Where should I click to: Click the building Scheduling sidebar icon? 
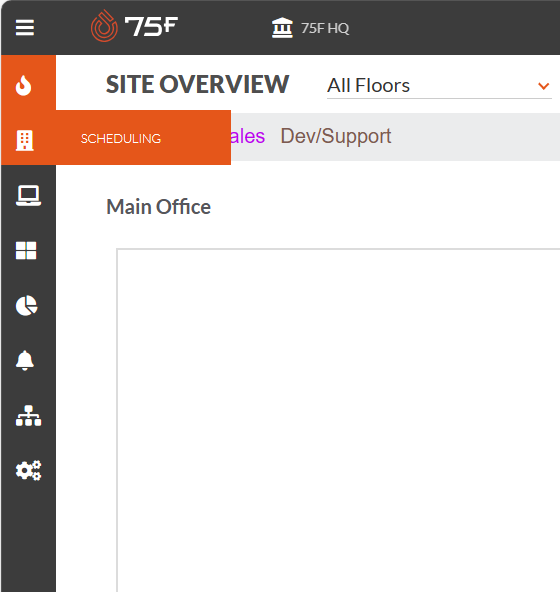coord(25,140)
